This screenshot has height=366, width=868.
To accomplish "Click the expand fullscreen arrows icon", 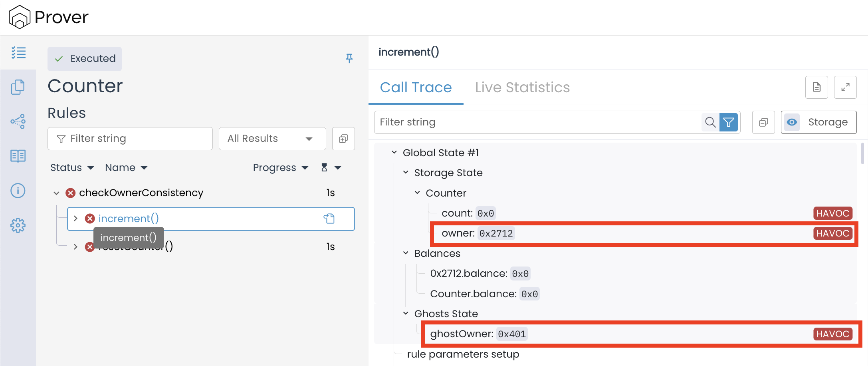I will coord(845,87).
